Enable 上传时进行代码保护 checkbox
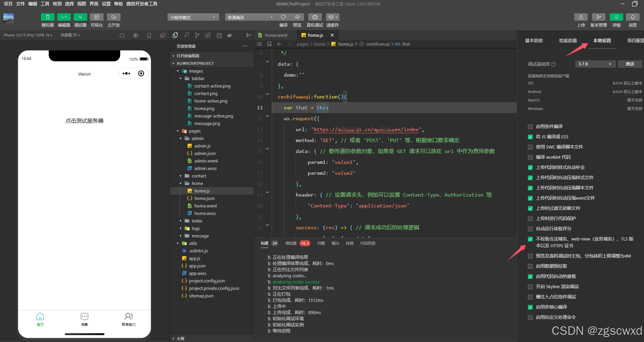The image size is (644, 342). [x=530, y=219]
